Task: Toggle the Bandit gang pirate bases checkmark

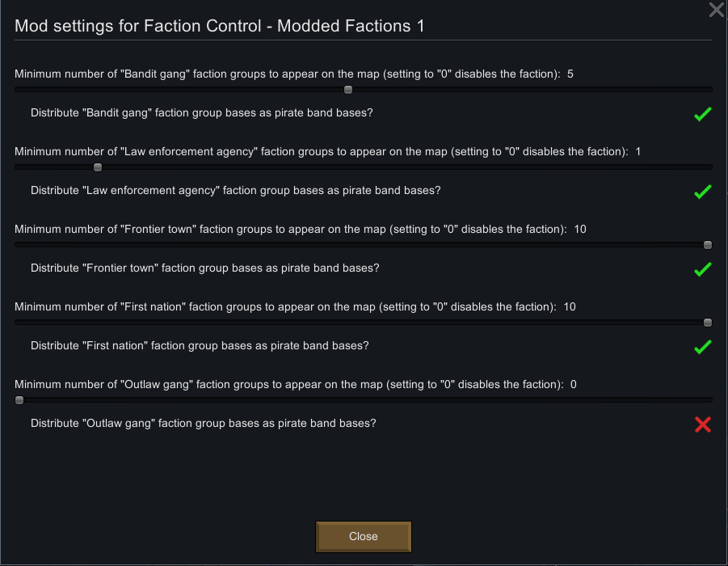Action: [x=702, y=114]
